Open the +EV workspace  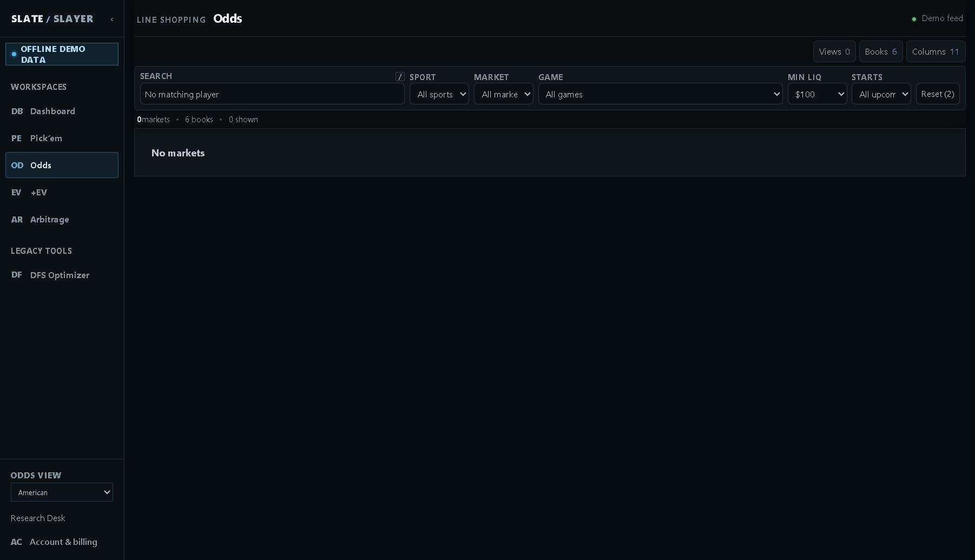click(x=62, y=192)
